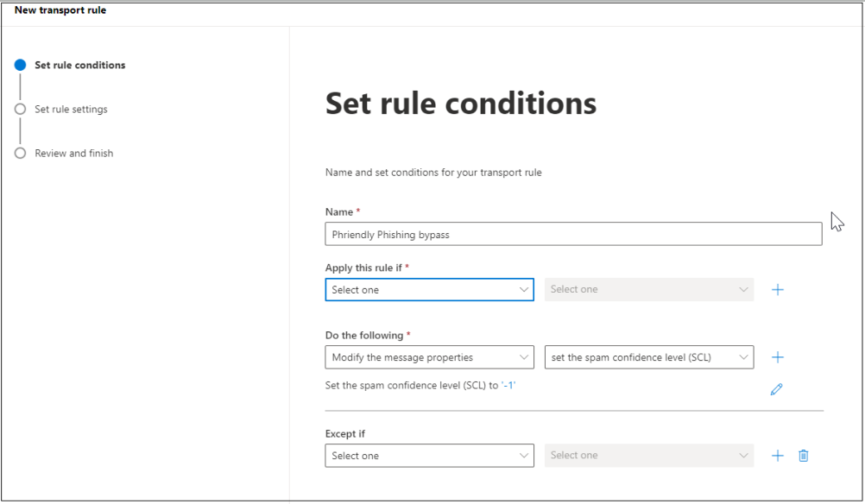Screen dimensions: 865x504
Task: Click the New transport rule title
Action: coord(60,10)
